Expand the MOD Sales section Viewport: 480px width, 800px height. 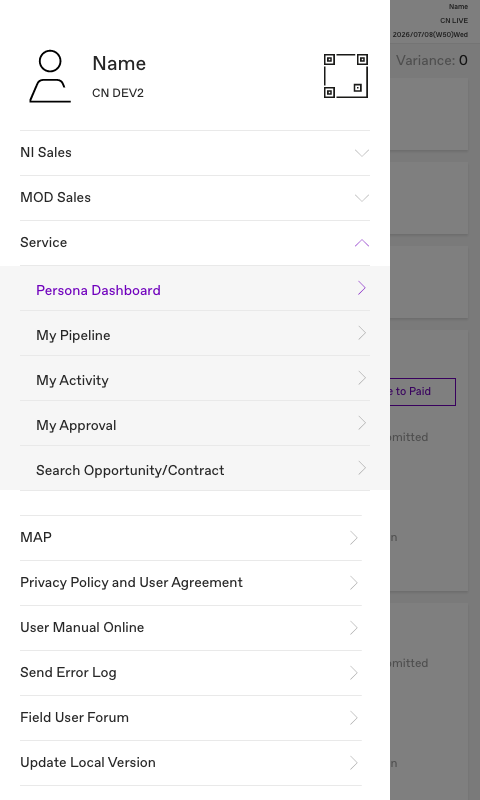click(x=195, y=198)
